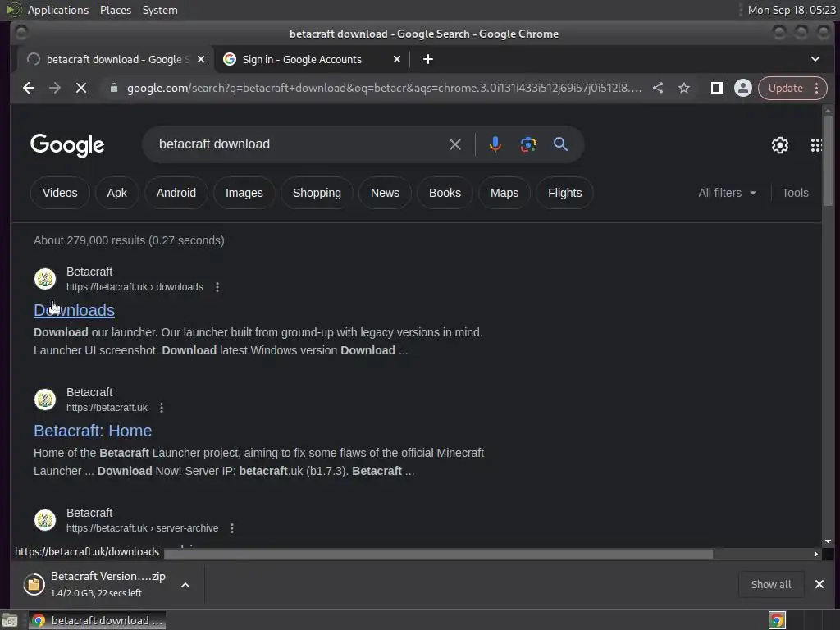
Task: Open Google quick settings gear
Action: point(779,144)
